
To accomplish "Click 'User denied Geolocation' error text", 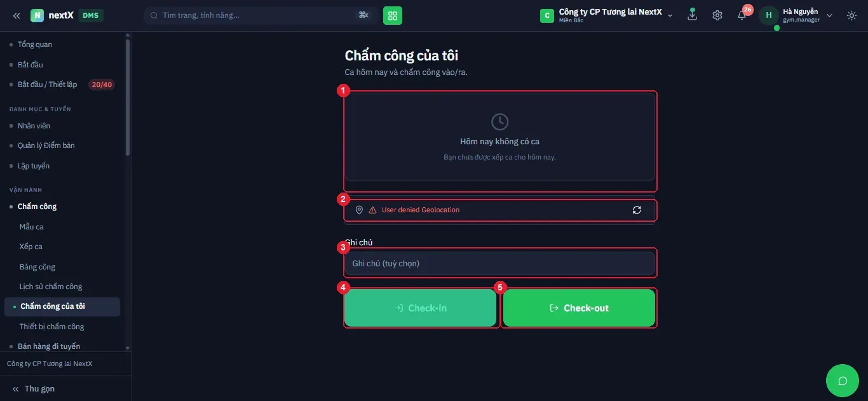I will coord(421,210).
